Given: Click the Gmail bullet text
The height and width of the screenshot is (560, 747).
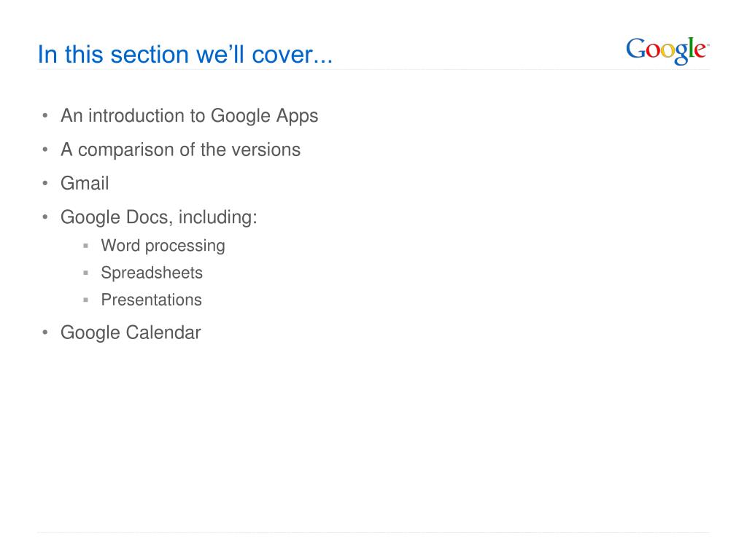Looking at the screenshot, I should (85, 183).
